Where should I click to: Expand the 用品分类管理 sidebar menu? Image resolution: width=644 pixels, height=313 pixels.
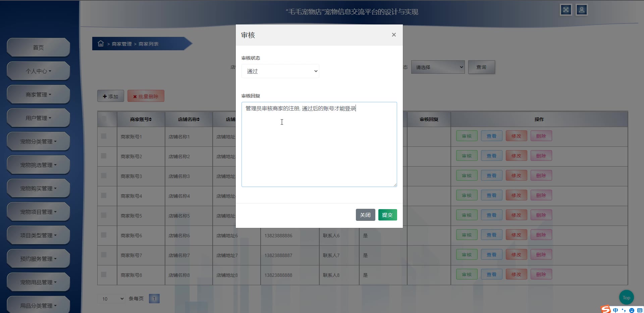38,305
